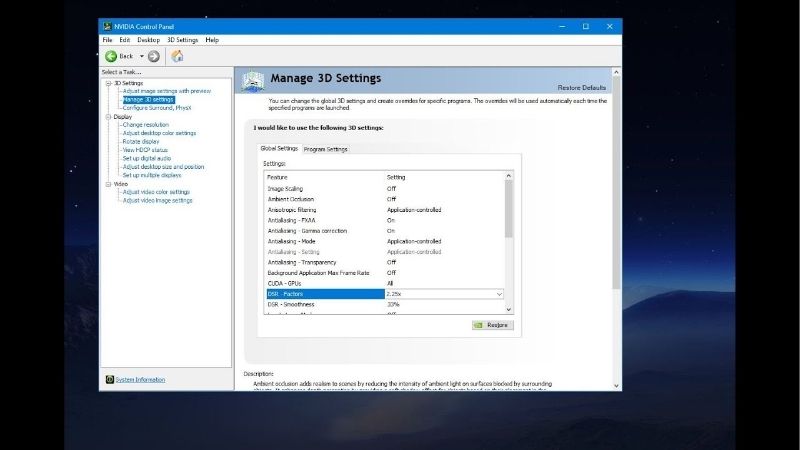
Task: Click the NVIDIA Control Panel title icon
Action: pos(107,27)
